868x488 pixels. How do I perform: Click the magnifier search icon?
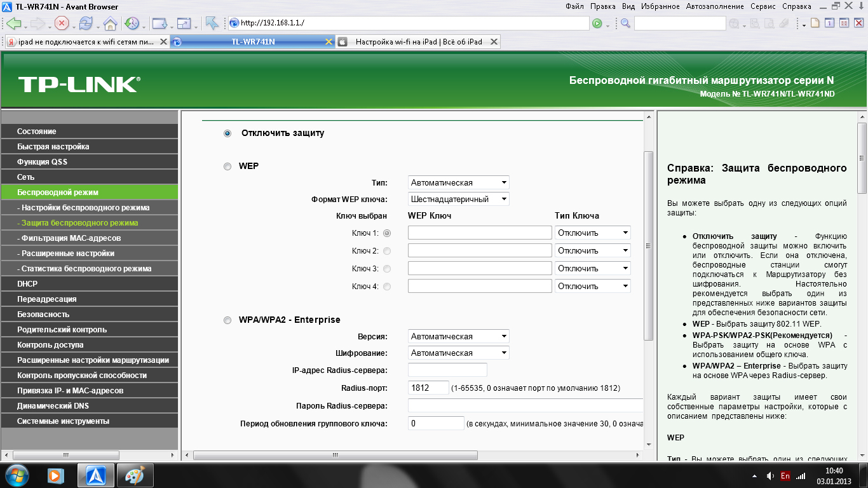coord(625,24)
